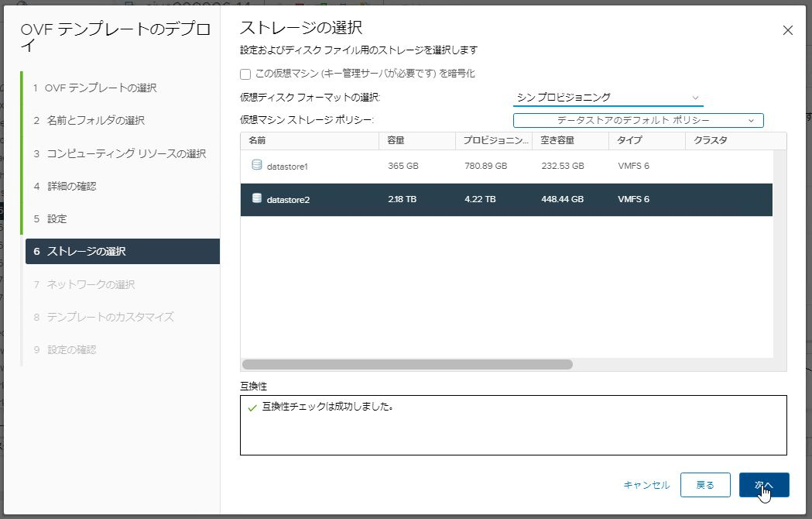The width and height of the screenshot is (812, 519).
Task: Click step 7 ネットワークの選択
Action: click(84, 284)
